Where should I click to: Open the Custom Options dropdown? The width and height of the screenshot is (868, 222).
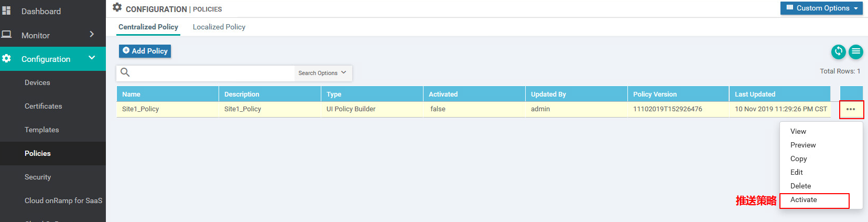pos(821,8)
